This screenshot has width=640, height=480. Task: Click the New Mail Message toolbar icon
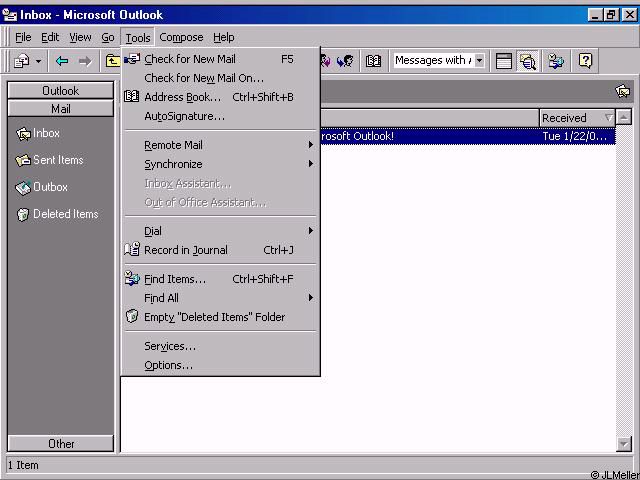tap(22, 61)
